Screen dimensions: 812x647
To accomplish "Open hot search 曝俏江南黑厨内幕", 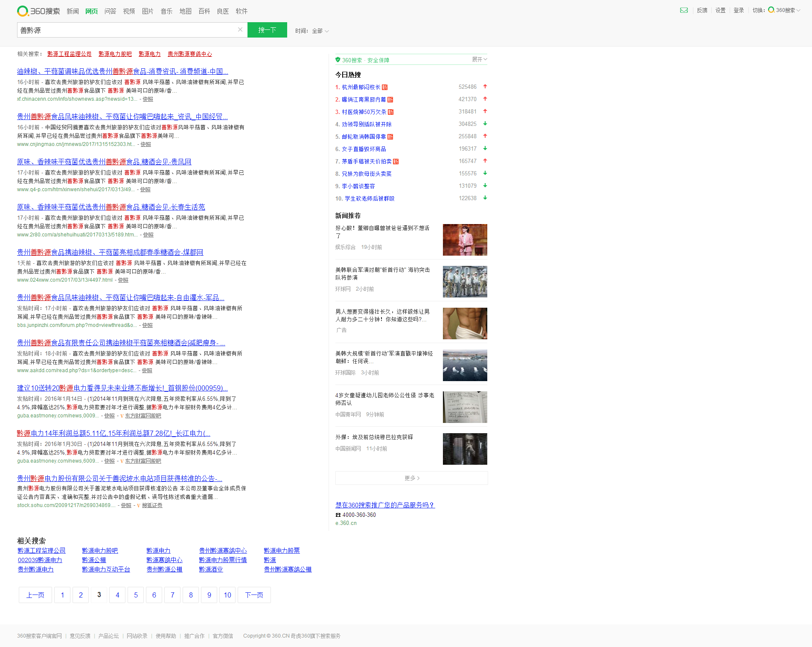I will (x=364, y=99).
